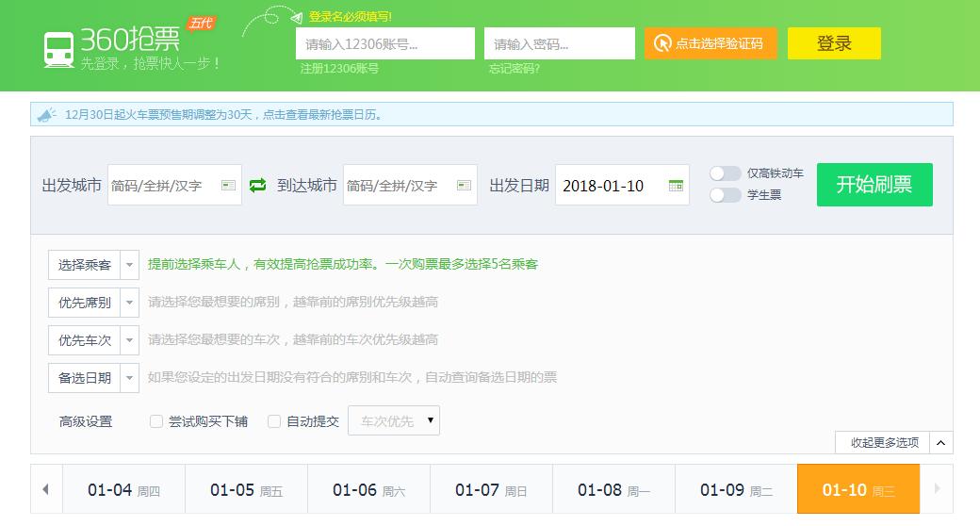This screenshot has height=526, width=980.
Task: Click the green 一次购票最多选择5名乘客 hint text
Action: [461, 264]
